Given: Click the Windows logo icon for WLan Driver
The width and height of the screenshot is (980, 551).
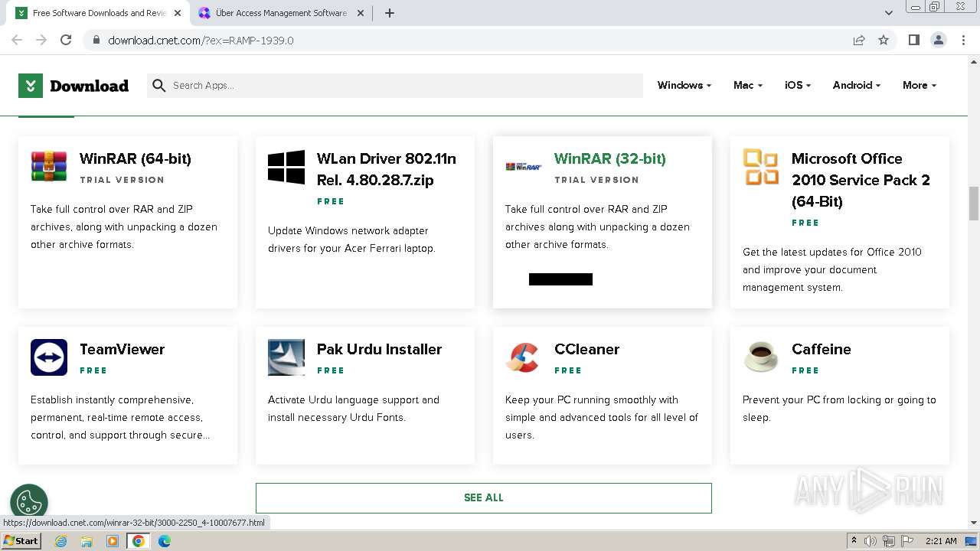Looking at the screenshot, I should (x=286, y=167).
